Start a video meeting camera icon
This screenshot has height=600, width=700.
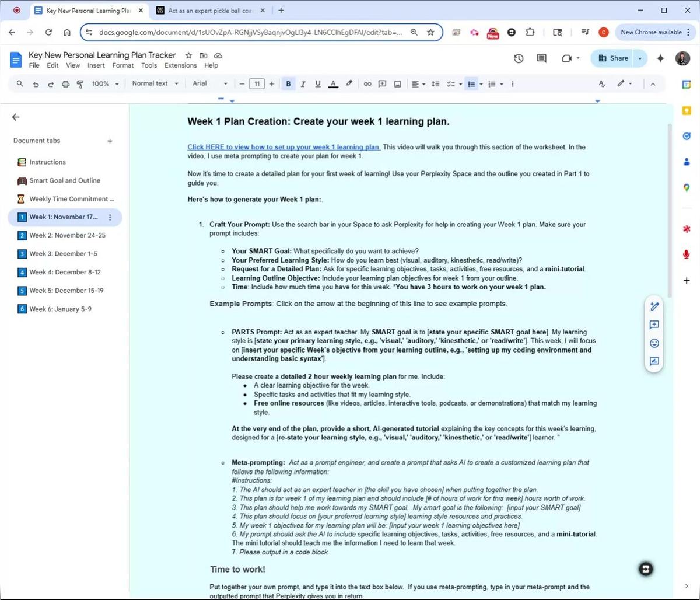(x=566, y=58)
